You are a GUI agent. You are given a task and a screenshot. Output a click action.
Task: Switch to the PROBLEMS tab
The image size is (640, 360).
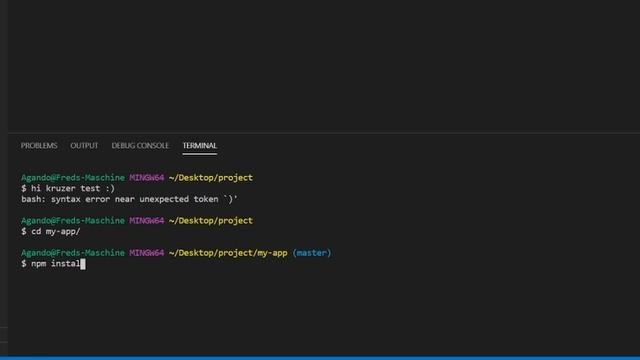(39, 146)
